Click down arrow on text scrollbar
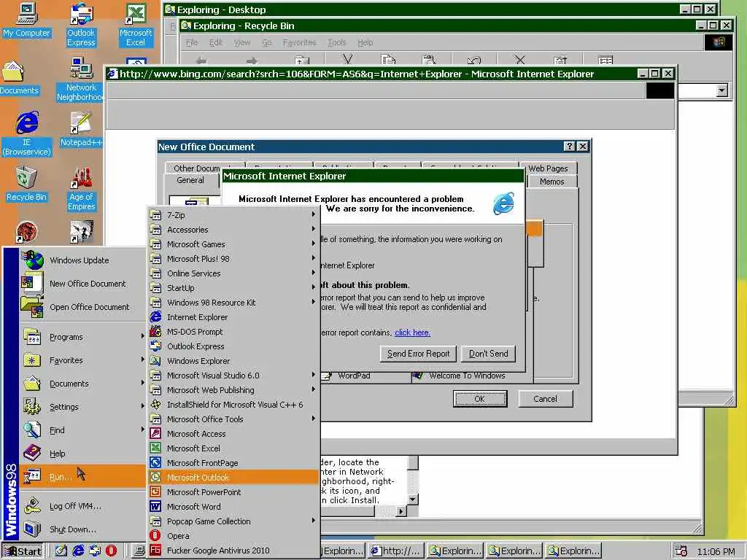This screenshot has height=560, width=747. pyautogui.click(x=413, y=499)
